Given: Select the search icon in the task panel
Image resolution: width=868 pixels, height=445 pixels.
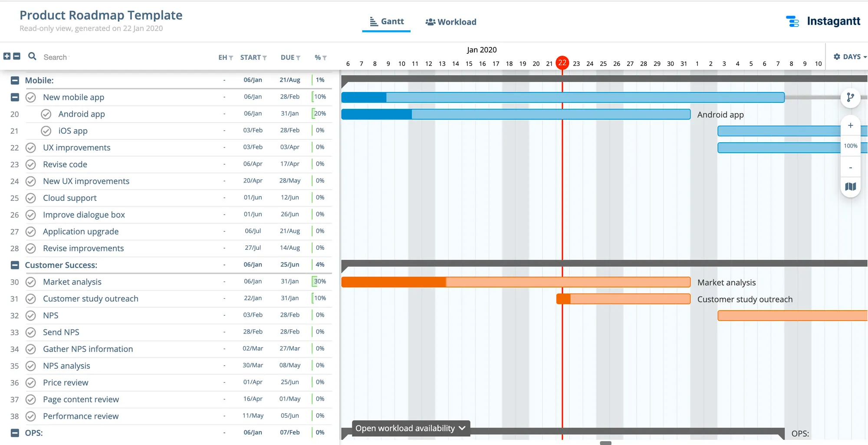Looking at the screenshot, I should [x=32, y=56].
